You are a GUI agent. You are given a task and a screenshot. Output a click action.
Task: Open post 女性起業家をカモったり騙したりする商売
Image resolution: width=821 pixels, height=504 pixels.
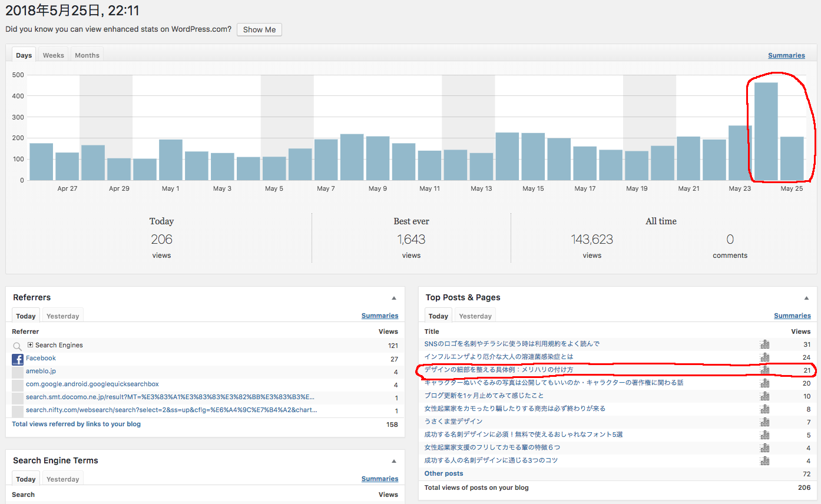point(515,409)
